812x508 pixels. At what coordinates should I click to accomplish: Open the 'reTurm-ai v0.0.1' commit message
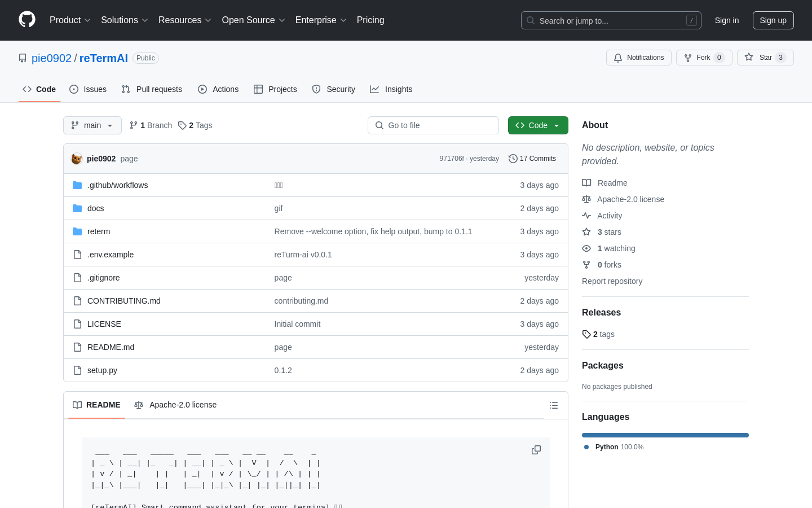pyautogui.click(x=303, y=255)
